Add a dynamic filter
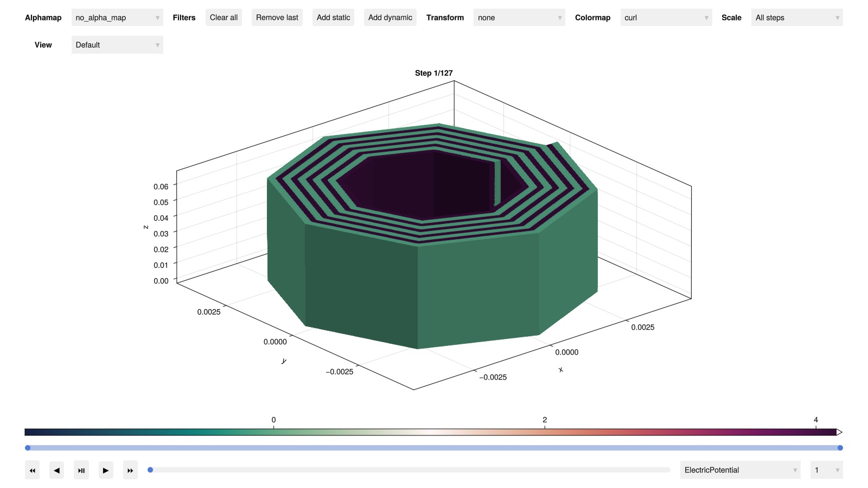 tap(390, 18)
